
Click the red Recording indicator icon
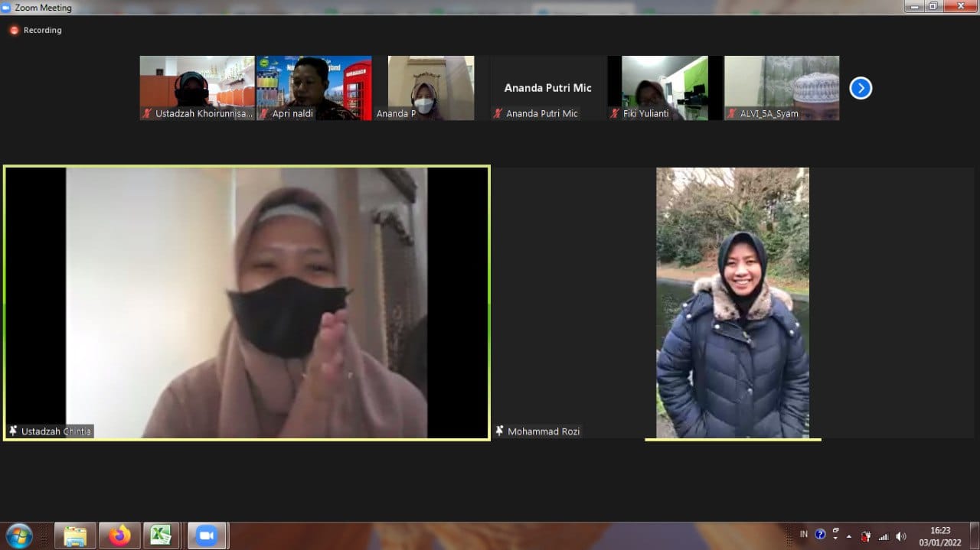[14, 31]
